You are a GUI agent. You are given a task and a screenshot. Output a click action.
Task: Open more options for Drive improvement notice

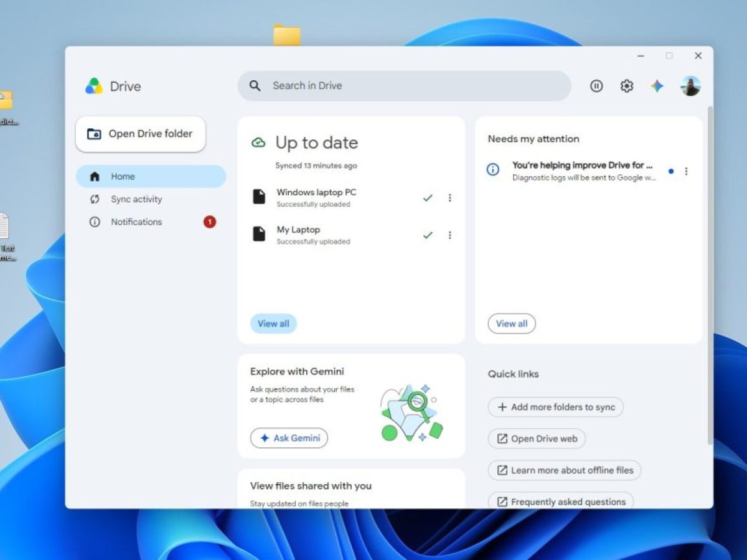(x=686, y=171)
